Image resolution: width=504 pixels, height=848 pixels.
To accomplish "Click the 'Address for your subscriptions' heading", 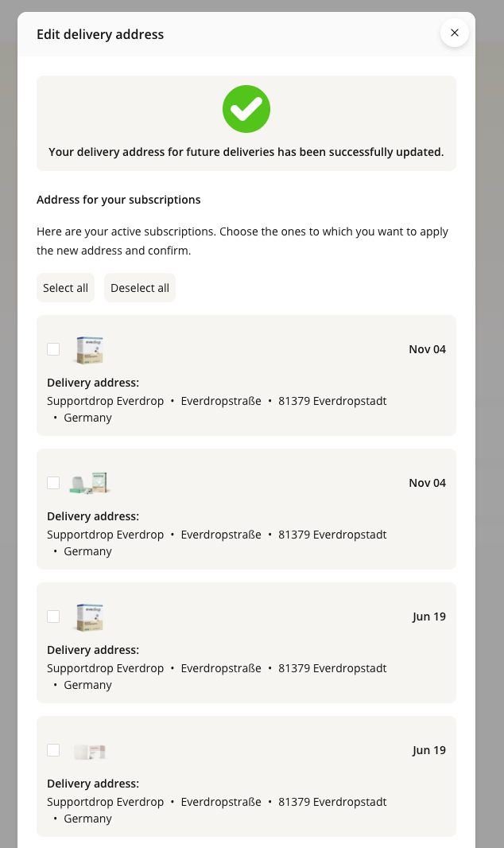I will coord(118,200).
